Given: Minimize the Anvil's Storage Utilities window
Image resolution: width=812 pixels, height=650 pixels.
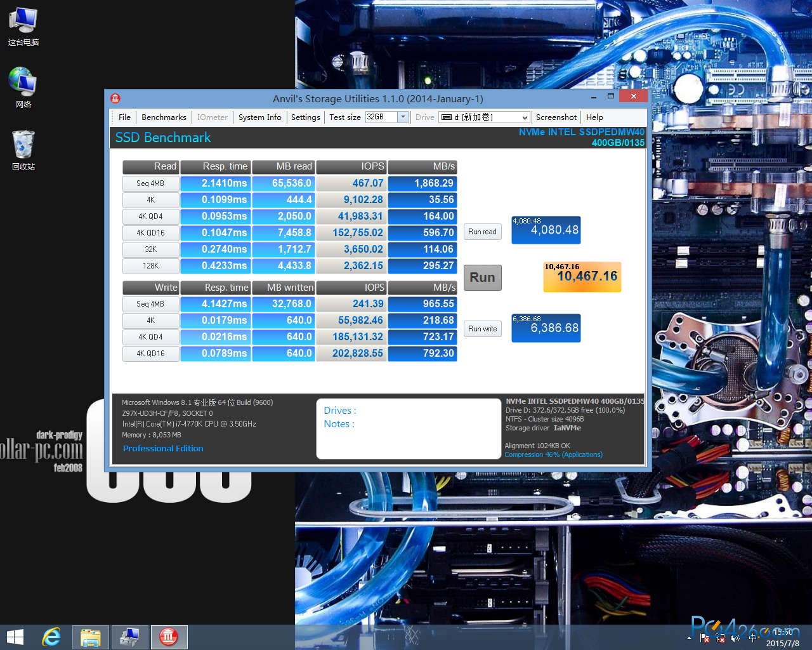Looking at the screenshot, I should point(594,97).
